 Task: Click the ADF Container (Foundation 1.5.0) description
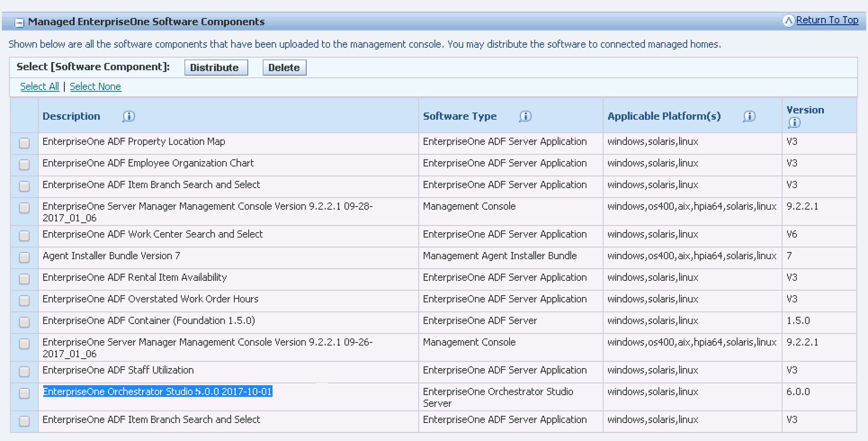click(148, 320)
